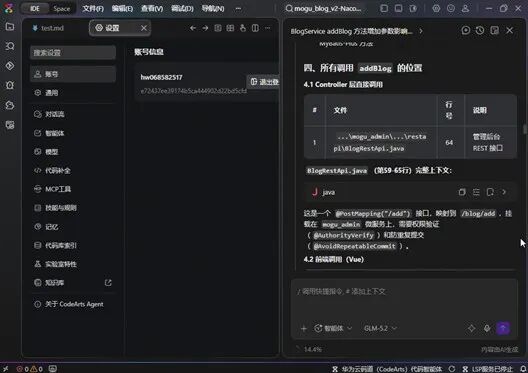
Task: Navigate back with the left arrow icon
Action: [x=193, y=28]
